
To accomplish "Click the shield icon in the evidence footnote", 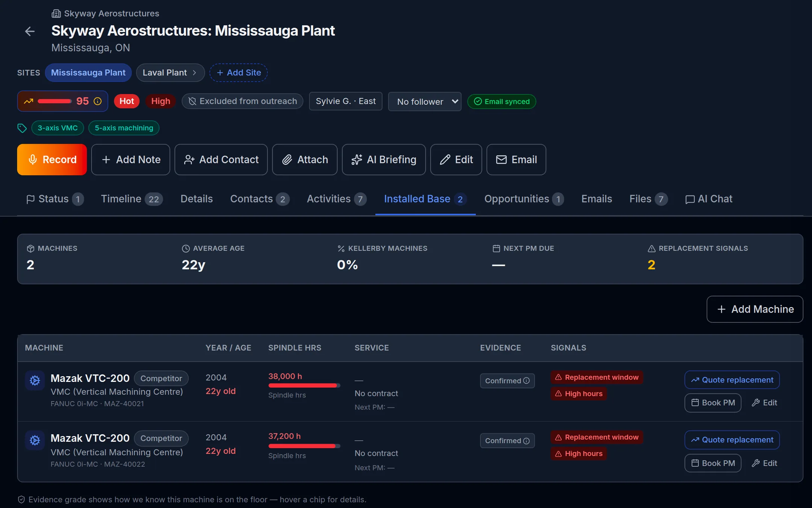I will [21, 500].
